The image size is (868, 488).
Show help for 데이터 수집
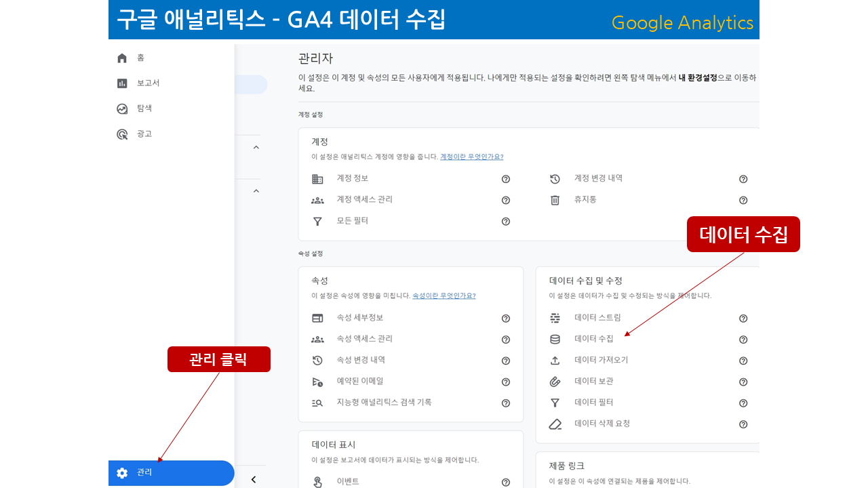point(743,340)
